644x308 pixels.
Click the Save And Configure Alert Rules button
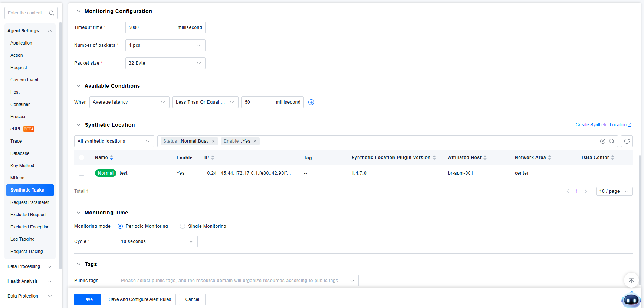point(140,299)
